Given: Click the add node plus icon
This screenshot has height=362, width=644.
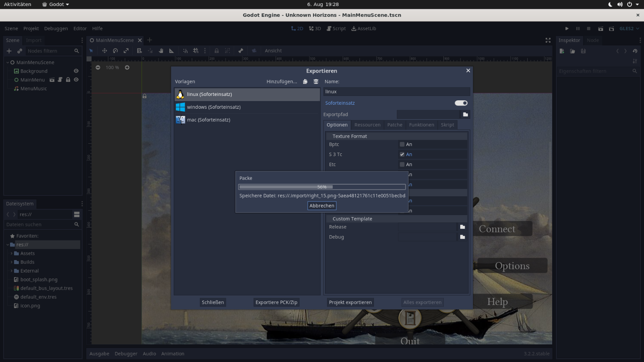Looking at the screenshot, I should [x=9, y=51].
